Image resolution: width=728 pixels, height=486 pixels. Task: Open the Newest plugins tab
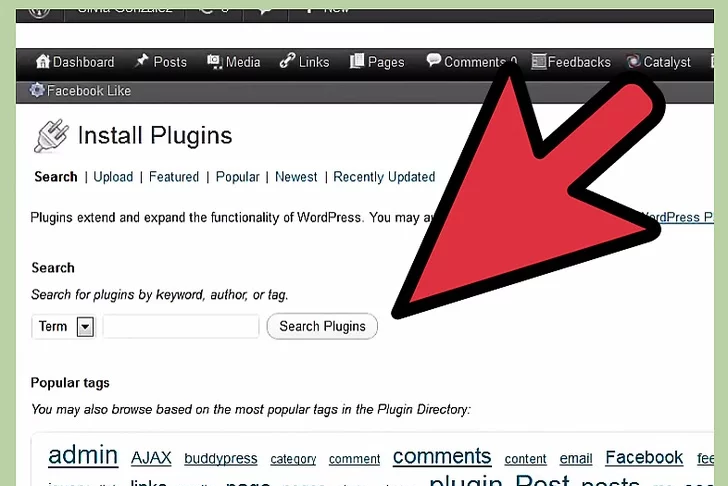pos(296,177)
